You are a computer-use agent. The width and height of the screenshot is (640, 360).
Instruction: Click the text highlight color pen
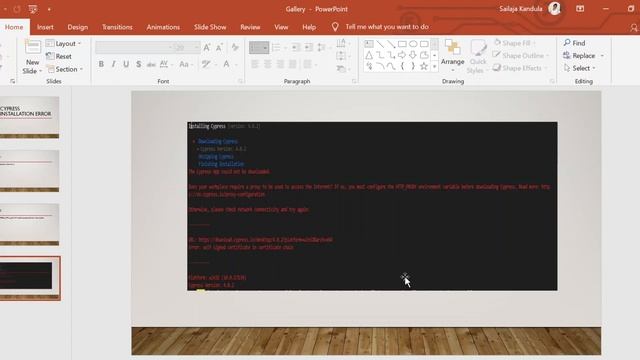[x=206, y=64]
